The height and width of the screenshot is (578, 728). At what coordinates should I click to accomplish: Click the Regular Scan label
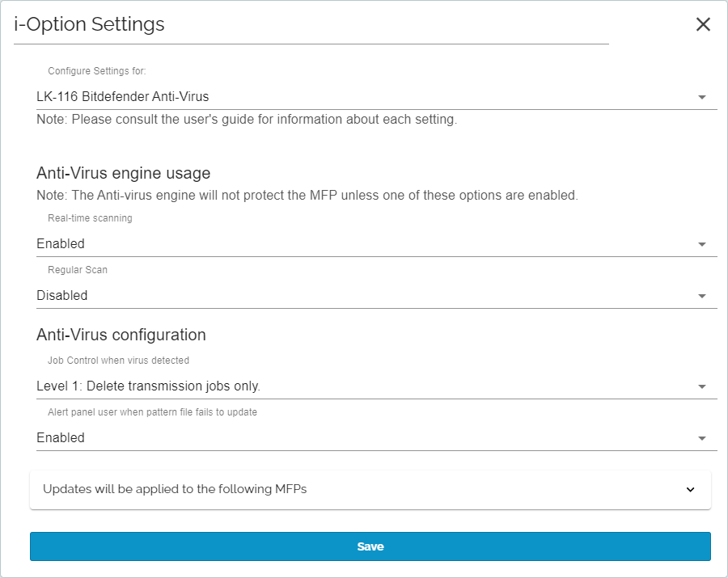(78, 269)
